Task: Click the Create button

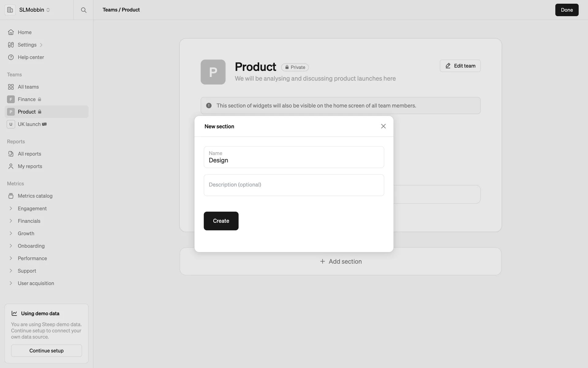Action: tap(221, 221)
